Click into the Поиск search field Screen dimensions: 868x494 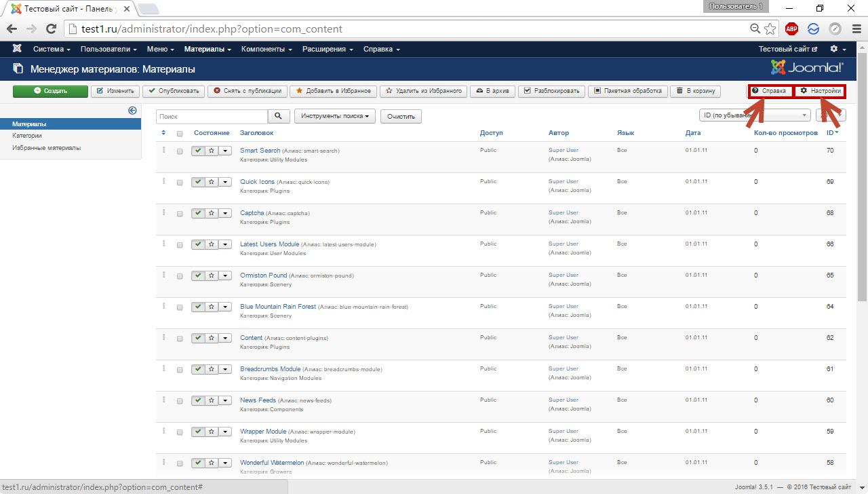[212, 117]
